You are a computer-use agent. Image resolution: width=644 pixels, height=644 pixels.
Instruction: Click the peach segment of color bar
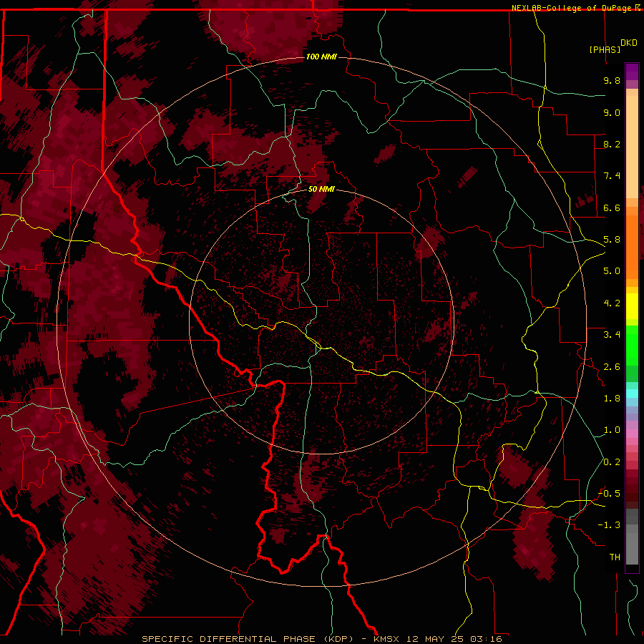pyautogui.click(x=632, y=147)
